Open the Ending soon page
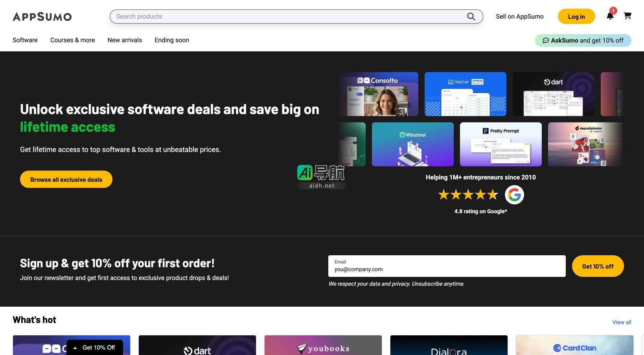Screen dimensions: 644x355 [172, 40]
